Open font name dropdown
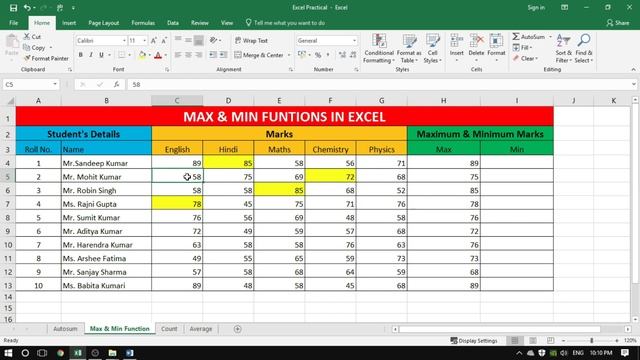Screen dimensions: 640x360 124,41
